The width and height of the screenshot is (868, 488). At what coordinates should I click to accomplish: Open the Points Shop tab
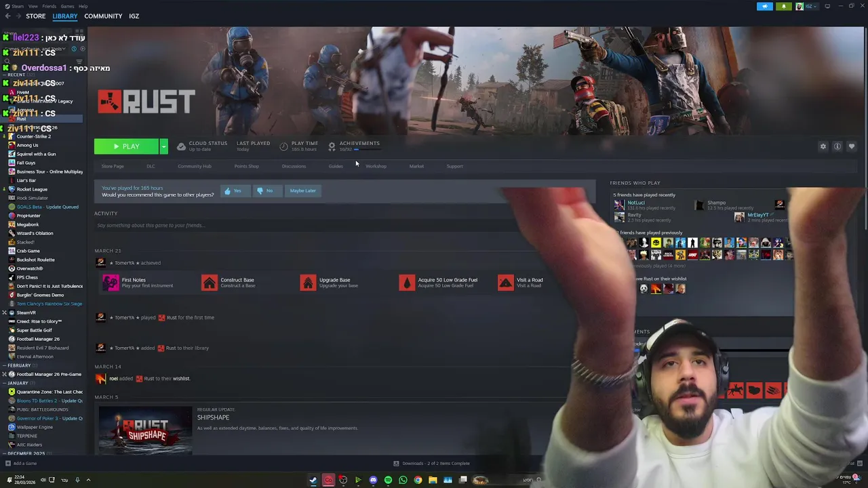coord(246,166)
